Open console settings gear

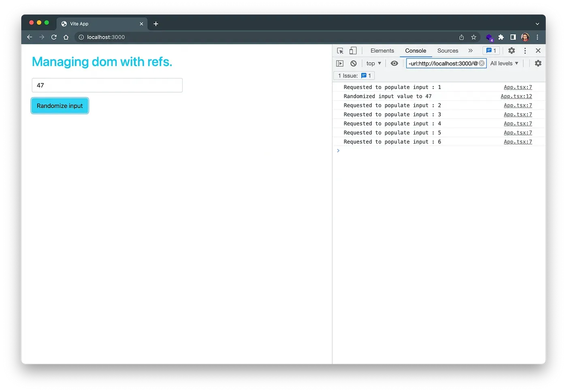538,64
